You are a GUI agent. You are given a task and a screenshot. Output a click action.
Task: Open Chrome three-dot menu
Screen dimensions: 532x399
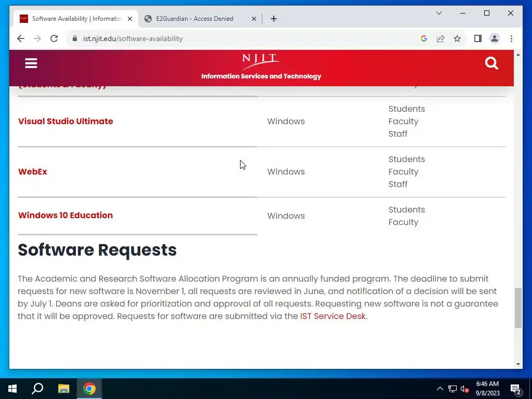(x=511, y=38)
